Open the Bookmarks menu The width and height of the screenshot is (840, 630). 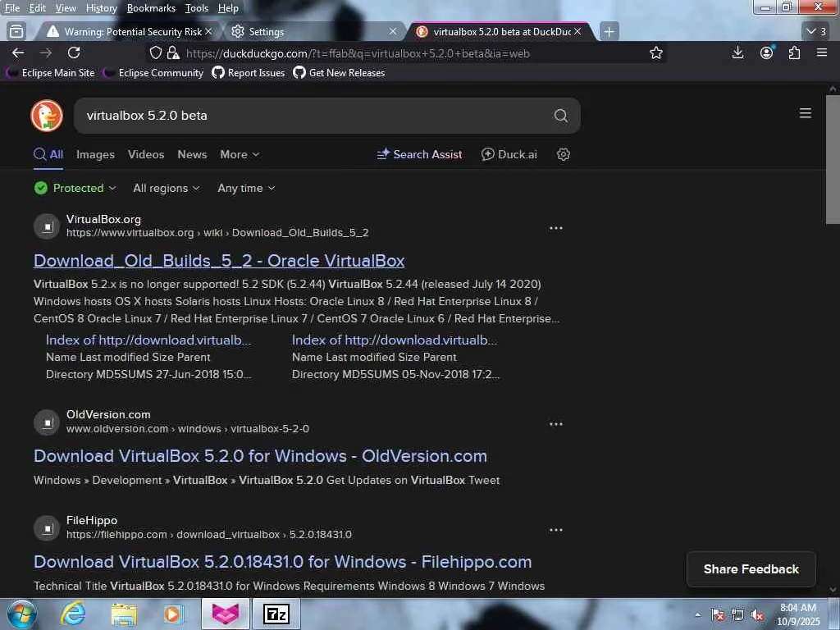(x=151, y=8)
